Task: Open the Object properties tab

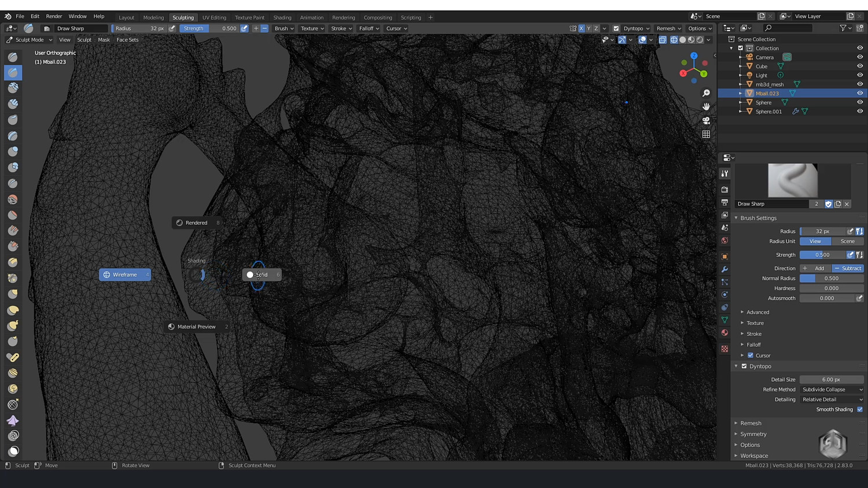Action: tap(724, 256)
